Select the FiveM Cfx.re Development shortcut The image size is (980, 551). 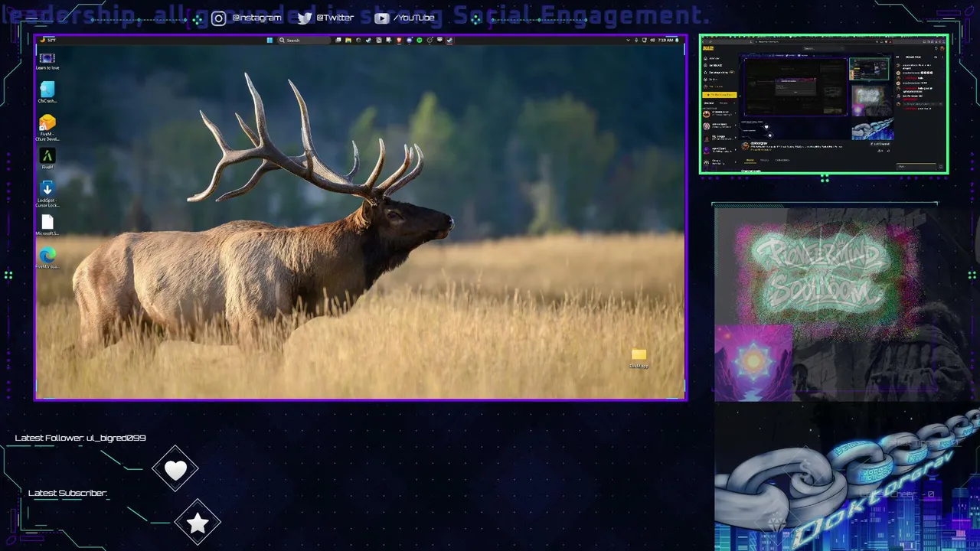tap(47, 128)
